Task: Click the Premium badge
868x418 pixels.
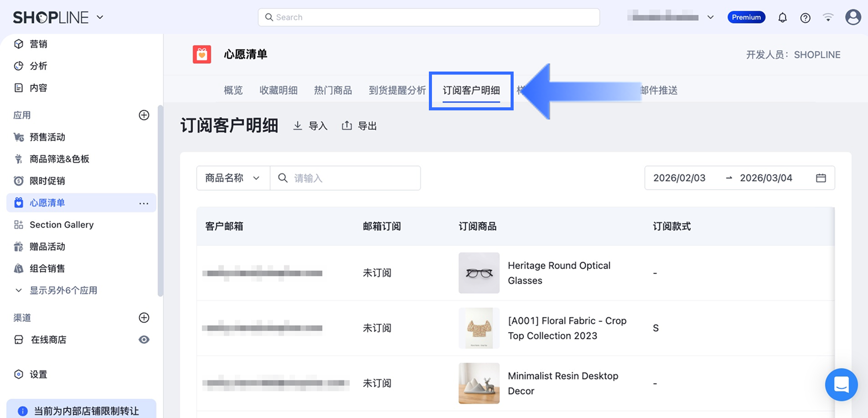Action: click(x=746, y=17)
